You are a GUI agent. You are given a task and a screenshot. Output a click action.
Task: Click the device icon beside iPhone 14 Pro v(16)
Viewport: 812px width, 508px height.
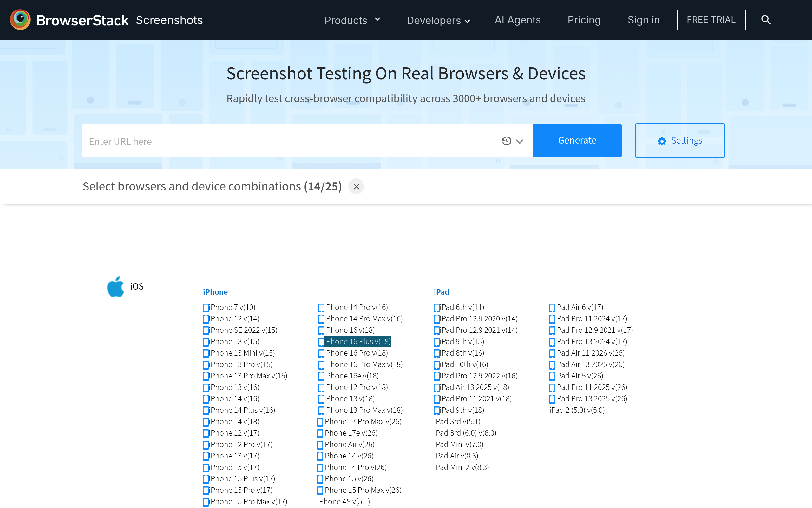[321, 307]
